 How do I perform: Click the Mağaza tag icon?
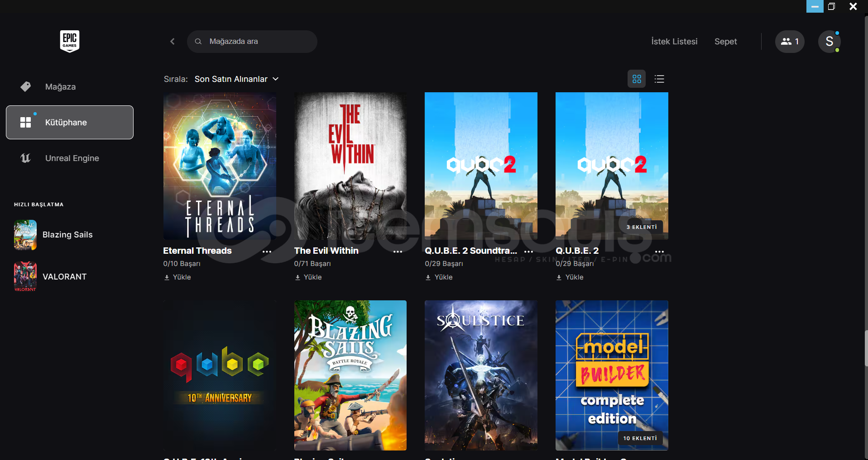(26, 86)
